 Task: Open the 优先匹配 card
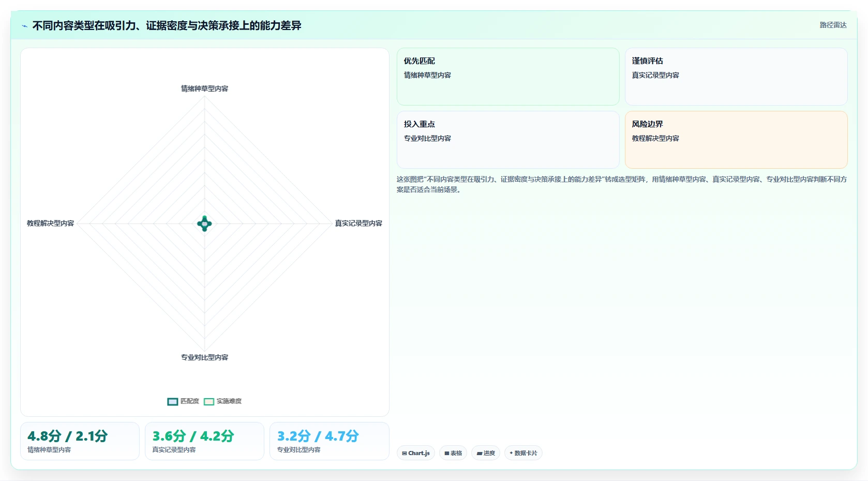(508, 77)
